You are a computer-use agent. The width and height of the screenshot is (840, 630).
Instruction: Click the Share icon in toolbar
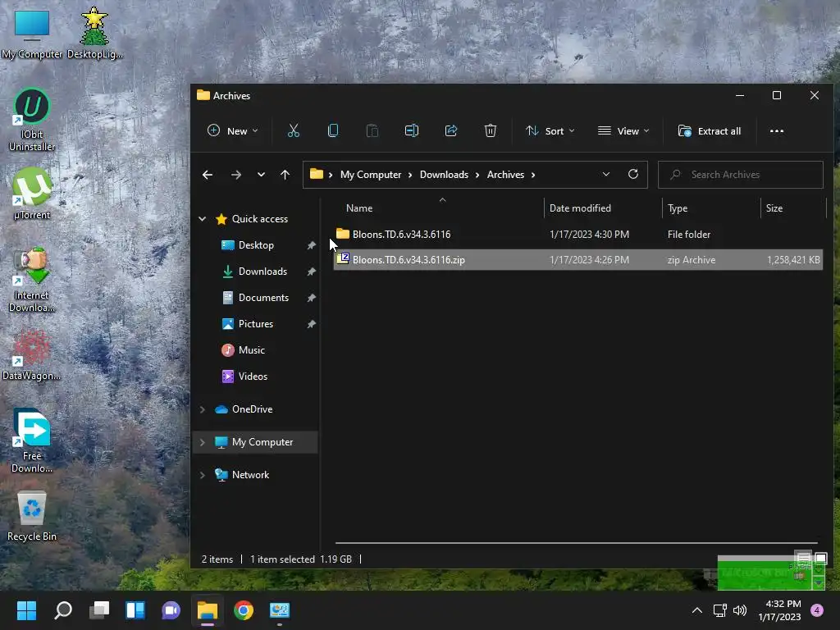pyautogui.click(x=451, y=130)
